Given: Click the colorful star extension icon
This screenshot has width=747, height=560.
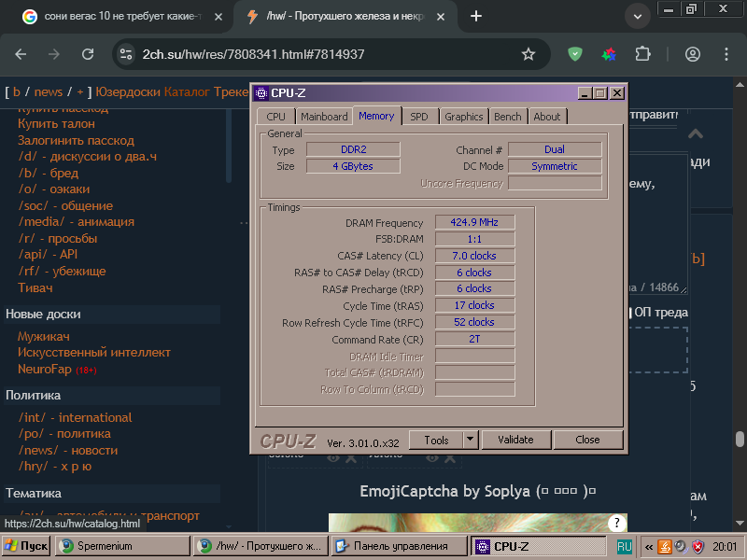Looking at the screenshot, I should tap(609, 54).
